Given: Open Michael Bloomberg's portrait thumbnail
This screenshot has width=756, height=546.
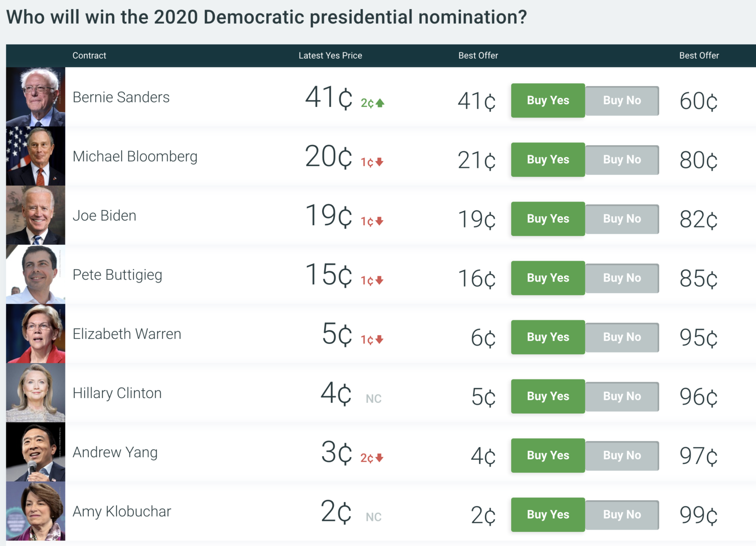Looking at the screenshot, I should click(36, 156).
